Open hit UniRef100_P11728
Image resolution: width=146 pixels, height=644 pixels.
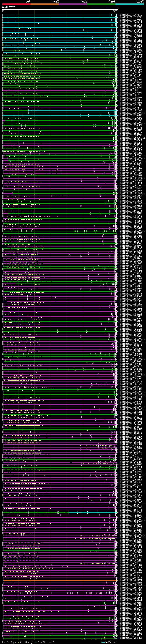coord(131,329)
